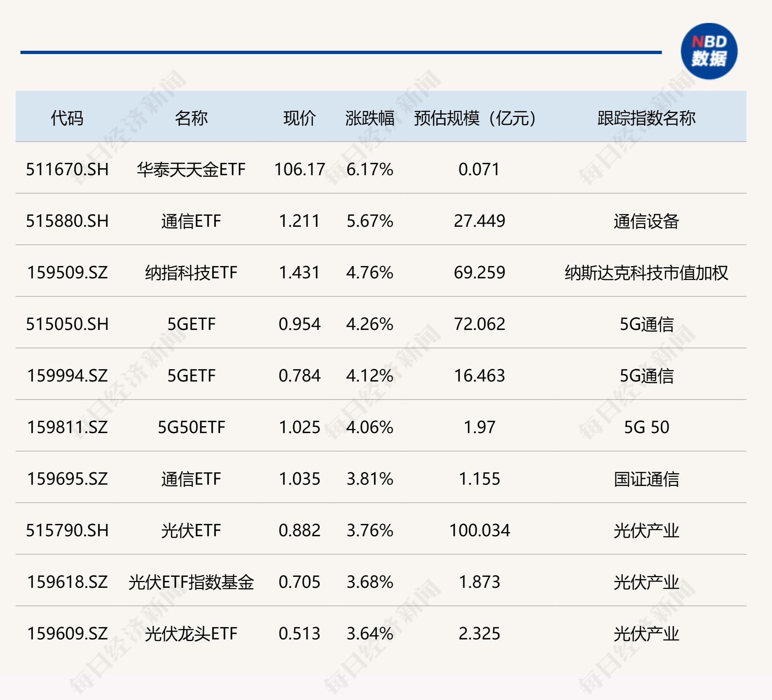
Task: Click the change value 4.12%
Action: click(x=370, y=376)
